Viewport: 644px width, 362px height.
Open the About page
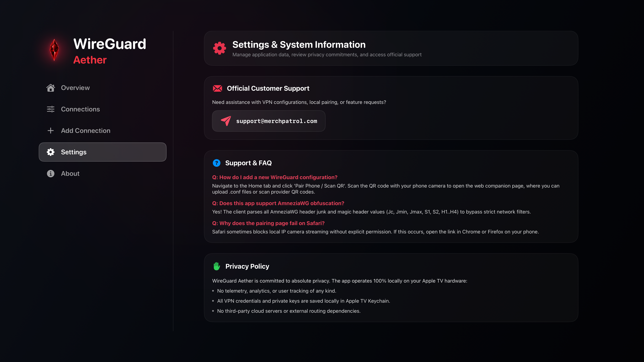pyautogui.click(x=102, y=174)
